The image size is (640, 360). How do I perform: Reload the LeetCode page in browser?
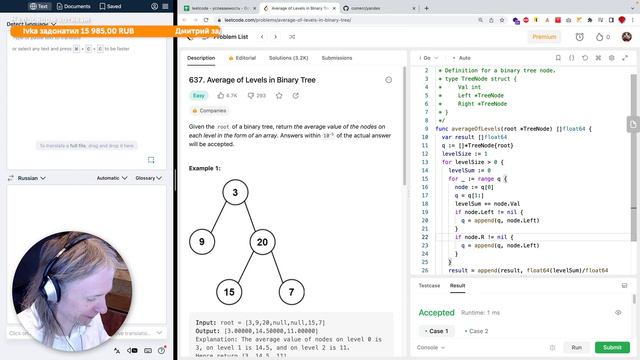(206, 20)
